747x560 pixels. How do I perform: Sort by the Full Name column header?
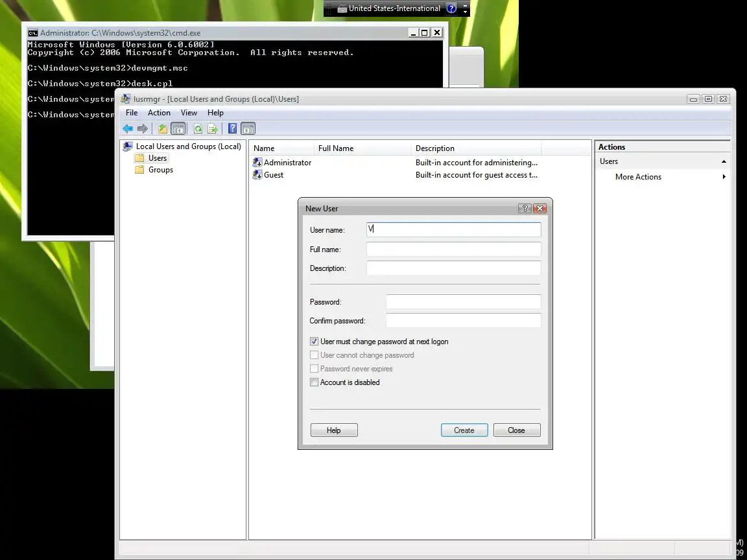pyautogui.click(x=363, y=148)
